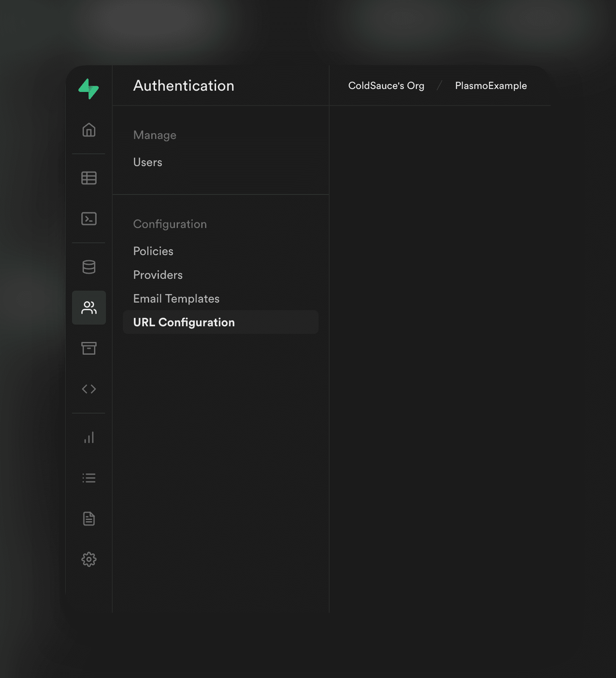
Task: Select the Authentication users icon in sidebar
Action: pos(89,308)
